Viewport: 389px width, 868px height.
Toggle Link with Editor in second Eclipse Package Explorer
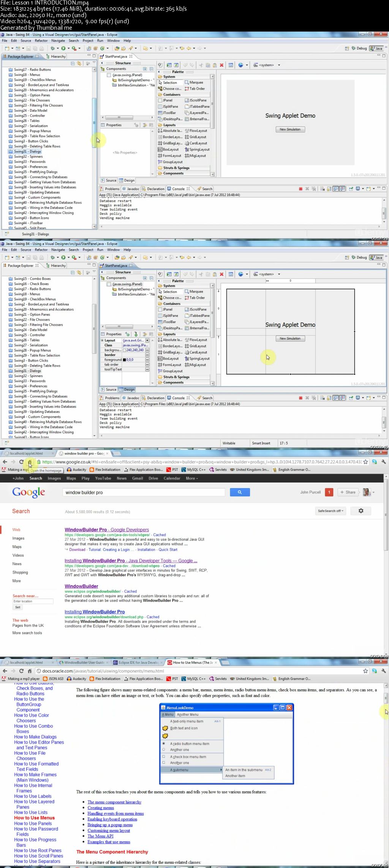79,273
